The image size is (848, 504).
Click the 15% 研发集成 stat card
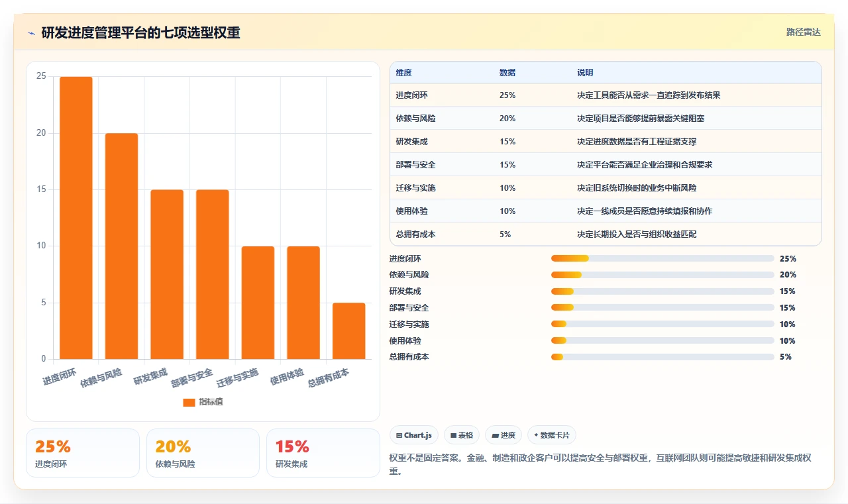(x=323, y=453)
